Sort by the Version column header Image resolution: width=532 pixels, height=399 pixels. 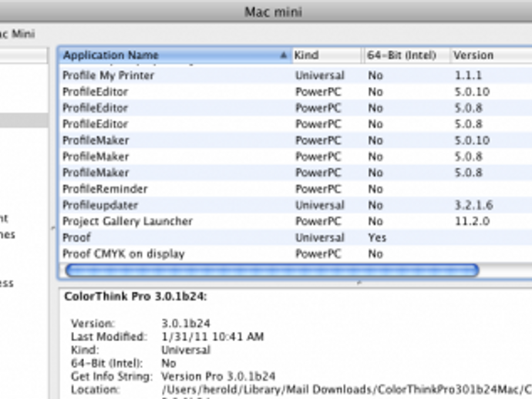click(491, 55)
